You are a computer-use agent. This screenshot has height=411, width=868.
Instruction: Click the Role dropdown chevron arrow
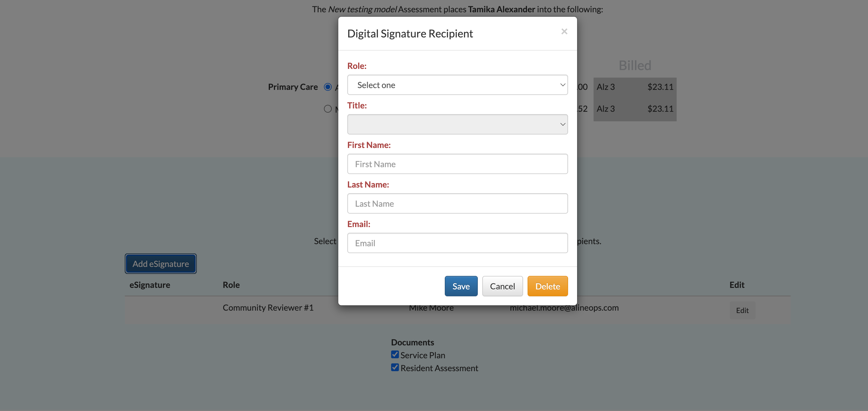tap(562, 85)
